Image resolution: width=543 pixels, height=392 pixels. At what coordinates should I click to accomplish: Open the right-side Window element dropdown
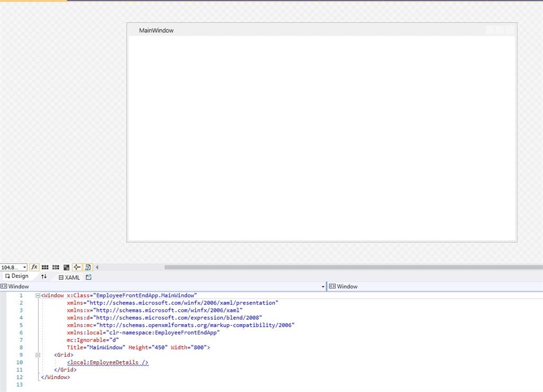tap(347, 286)
